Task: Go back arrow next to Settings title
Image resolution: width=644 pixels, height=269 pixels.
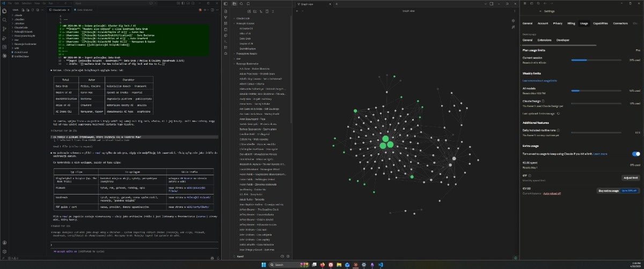Action: click(x=539, y=11)
